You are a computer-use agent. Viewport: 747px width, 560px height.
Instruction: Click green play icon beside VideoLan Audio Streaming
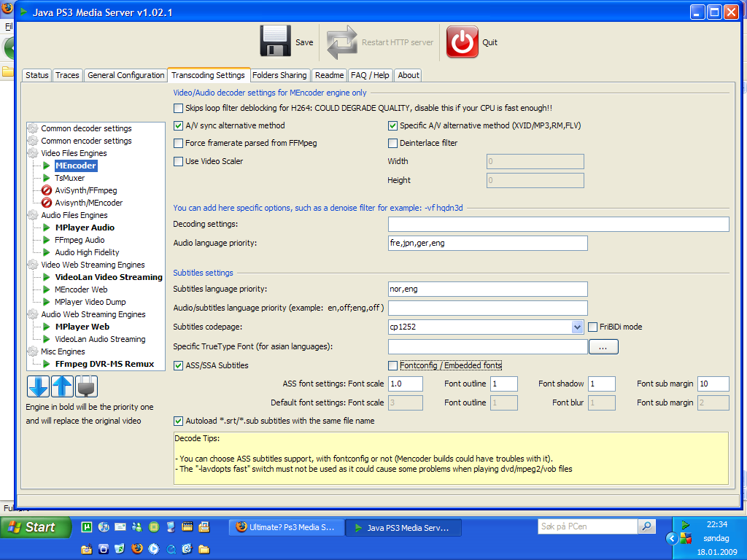click(x=47, y=339)
